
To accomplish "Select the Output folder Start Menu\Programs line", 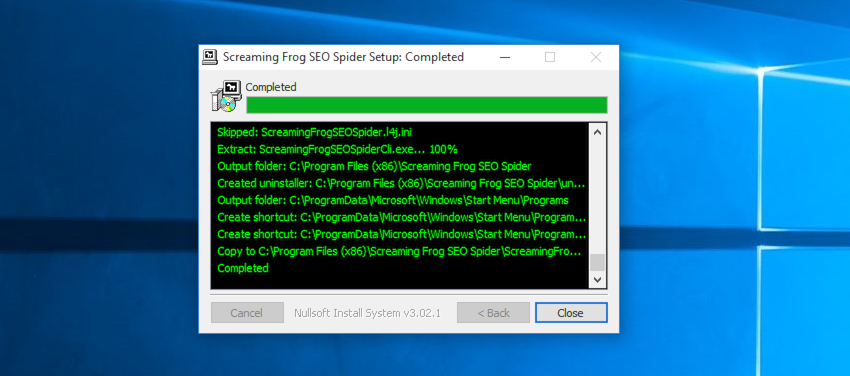I will [x=392, y=200].
